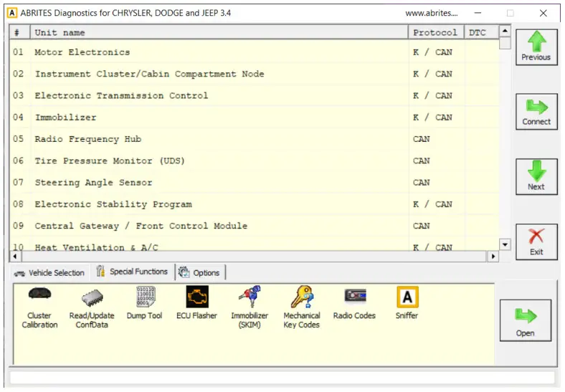The width and height of the screenshot is (565, 392).
Task: Select Central Gateway / Front Control Module
Action: click(x=255, y=226)
